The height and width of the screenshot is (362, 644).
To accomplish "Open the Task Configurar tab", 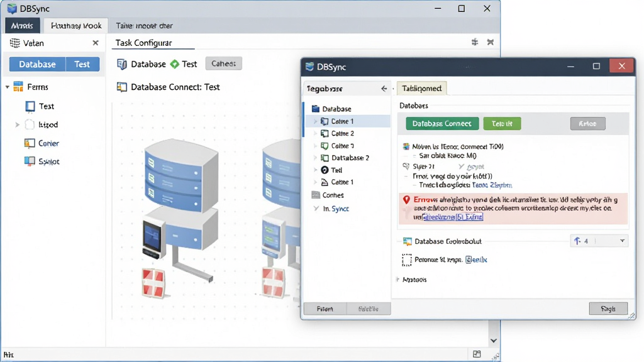I will tap(143, 43).
